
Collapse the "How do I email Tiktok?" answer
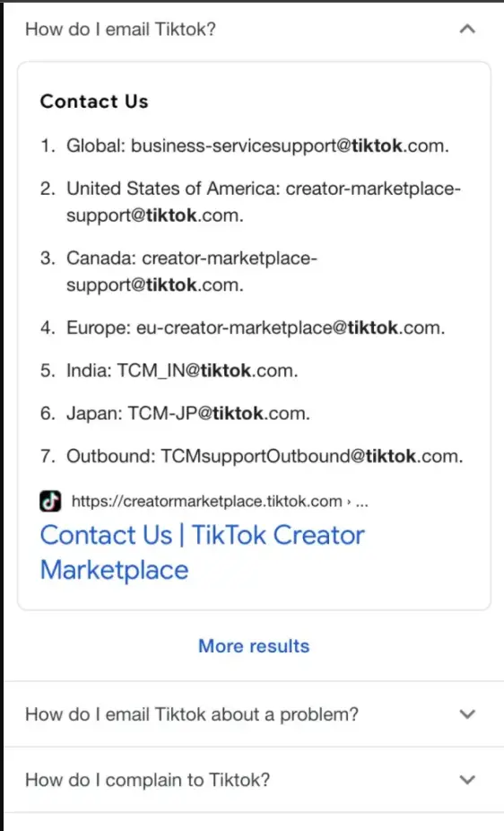pos(467,29)
